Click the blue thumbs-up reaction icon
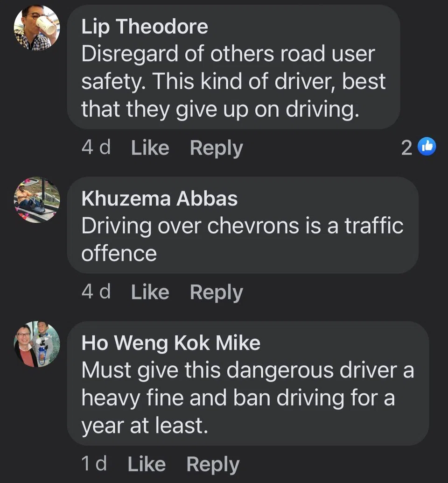Screen dimensions: 448x483 [x=427, y=147]
